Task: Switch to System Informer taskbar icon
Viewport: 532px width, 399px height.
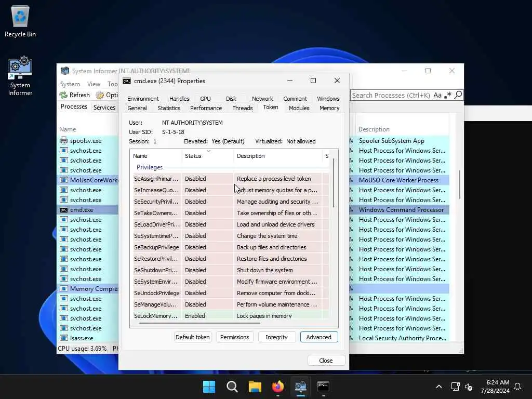Action: pos(301,387)
